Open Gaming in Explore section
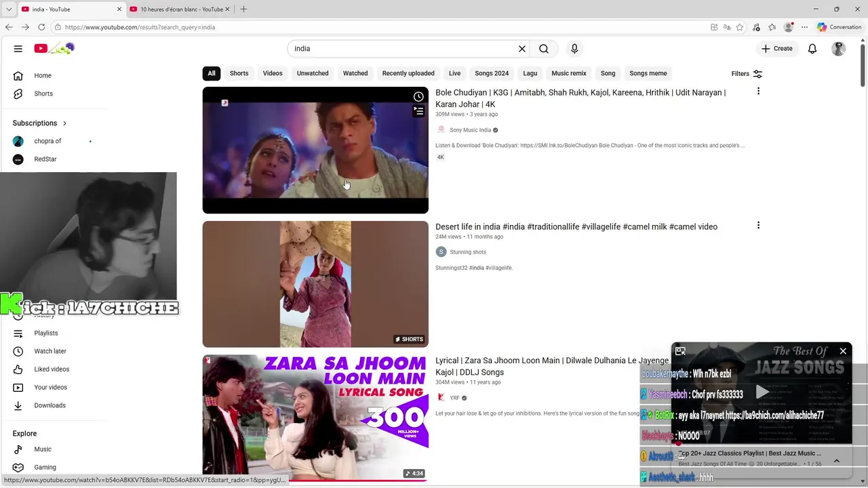868x488 pixels. [x=45, y=467]
